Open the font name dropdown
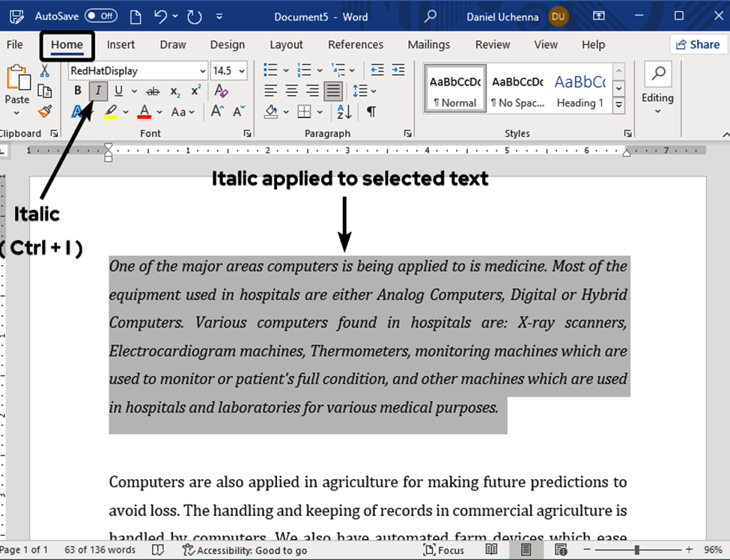Image resolution: width=730 pixels, height=560 pixels. click(x=202, y=71)
